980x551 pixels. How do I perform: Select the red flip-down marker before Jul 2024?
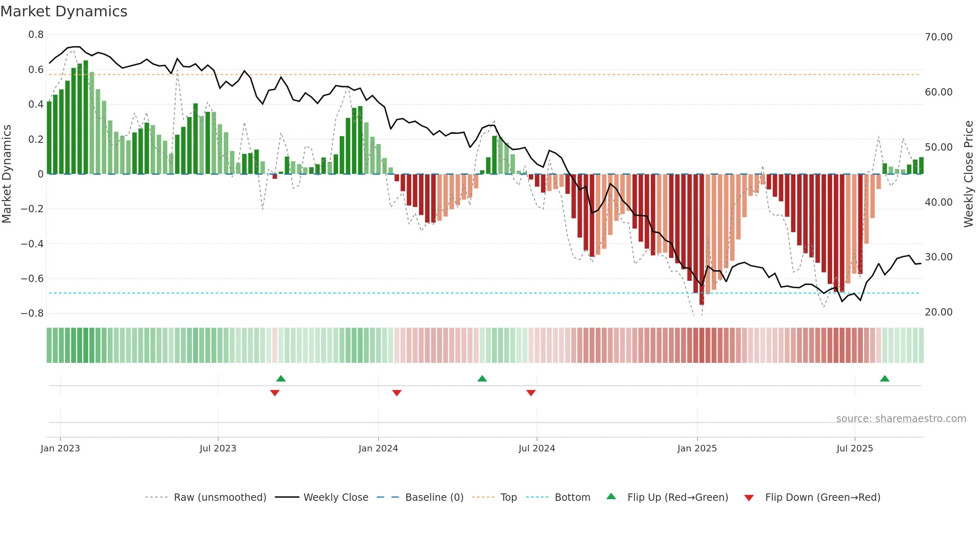531,393
